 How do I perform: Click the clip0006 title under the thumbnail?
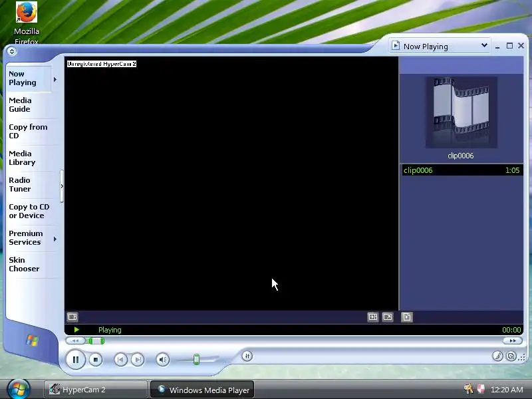(460, 156)
